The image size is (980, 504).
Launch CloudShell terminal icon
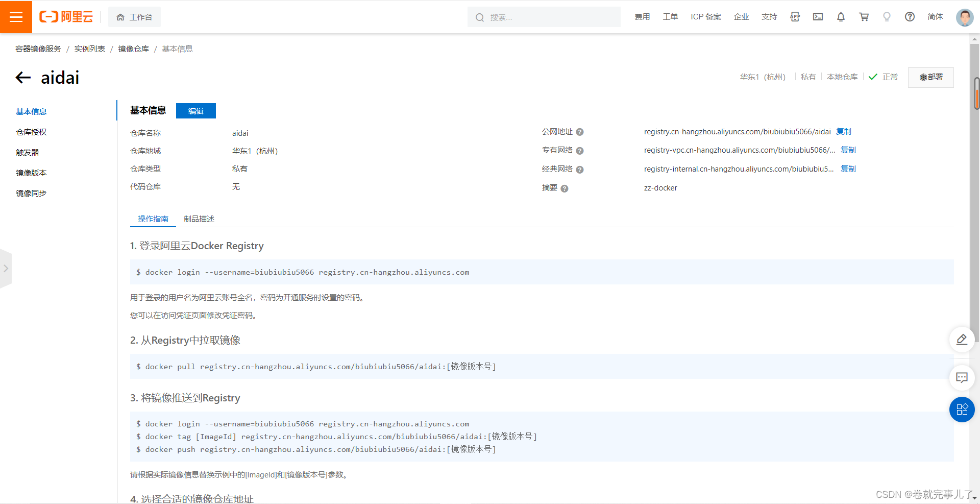(x=818, y=17)
